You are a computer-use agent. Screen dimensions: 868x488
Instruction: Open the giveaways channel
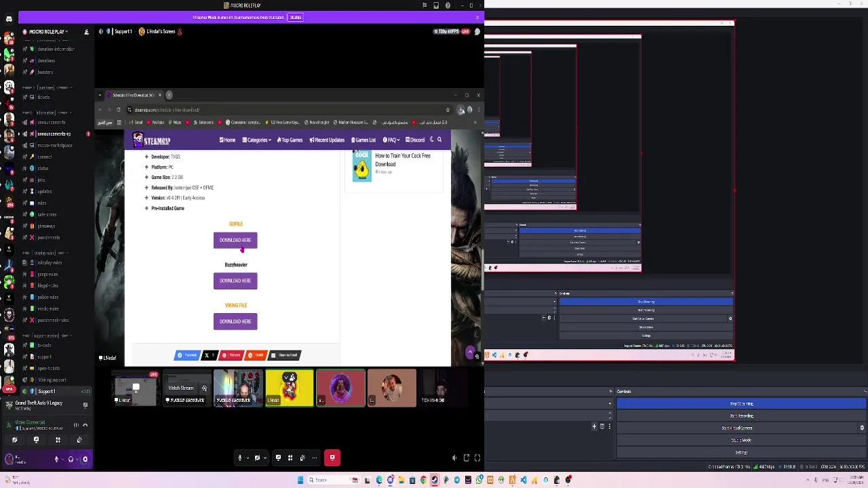(46, 226)
